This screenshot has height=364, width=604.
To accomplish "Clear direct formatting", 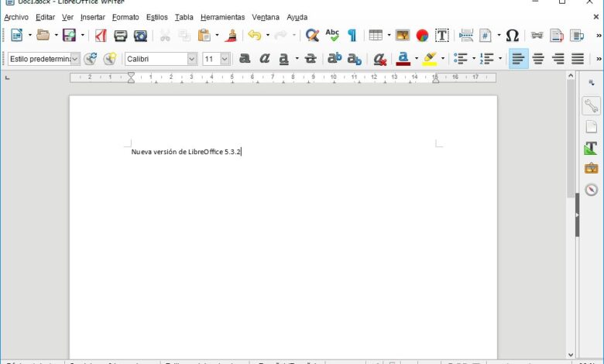I will tap(379, 59).
